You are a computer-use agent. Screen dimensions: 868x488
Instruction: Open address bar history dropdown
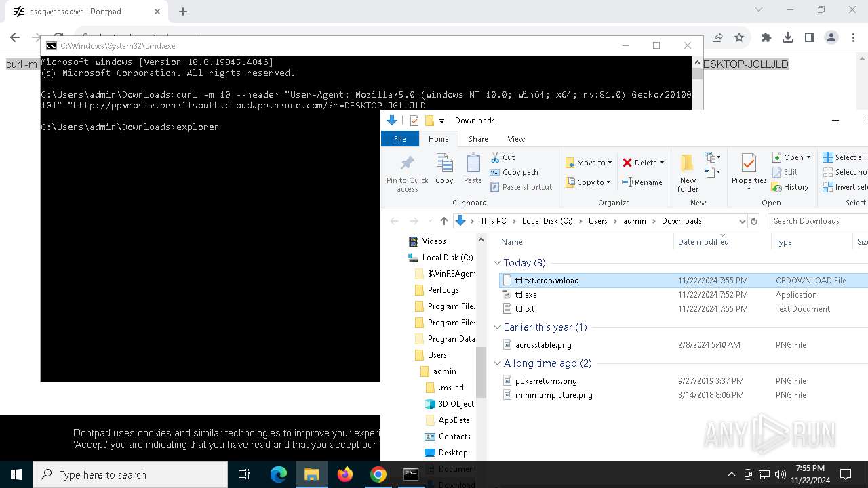[742, 221]
